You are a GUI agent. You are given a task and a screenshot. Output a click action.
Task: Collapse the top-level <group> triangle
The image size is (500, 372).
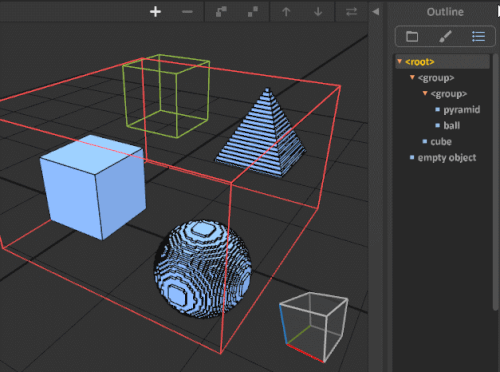click(x=412, y=77)
